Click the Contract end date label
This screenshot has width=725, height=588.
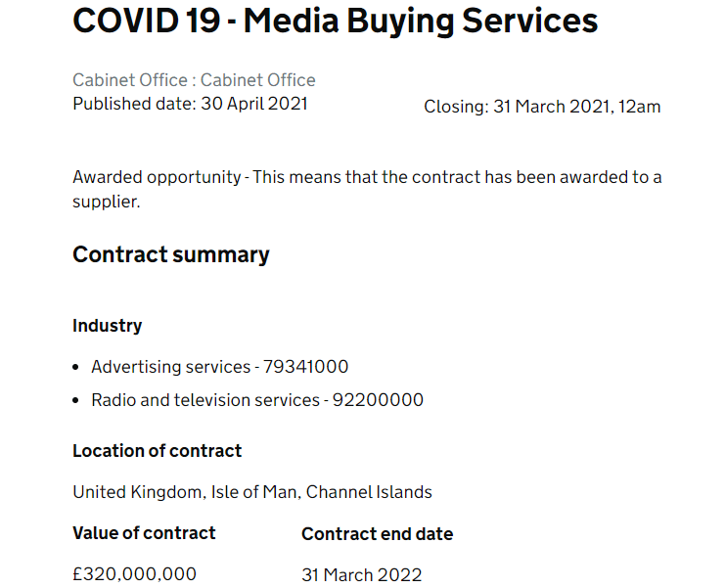coord(378,534)
